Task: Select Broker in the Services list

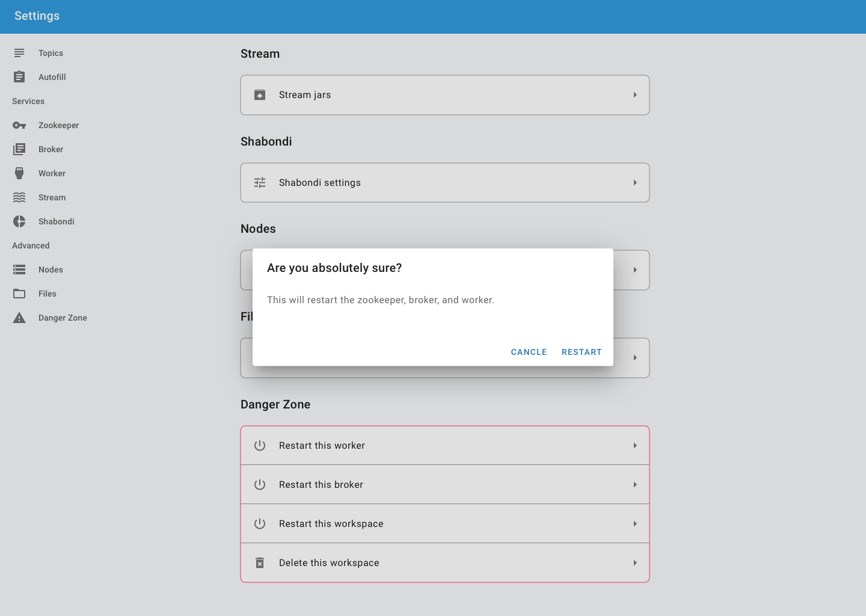Action: tap(51, 149)
